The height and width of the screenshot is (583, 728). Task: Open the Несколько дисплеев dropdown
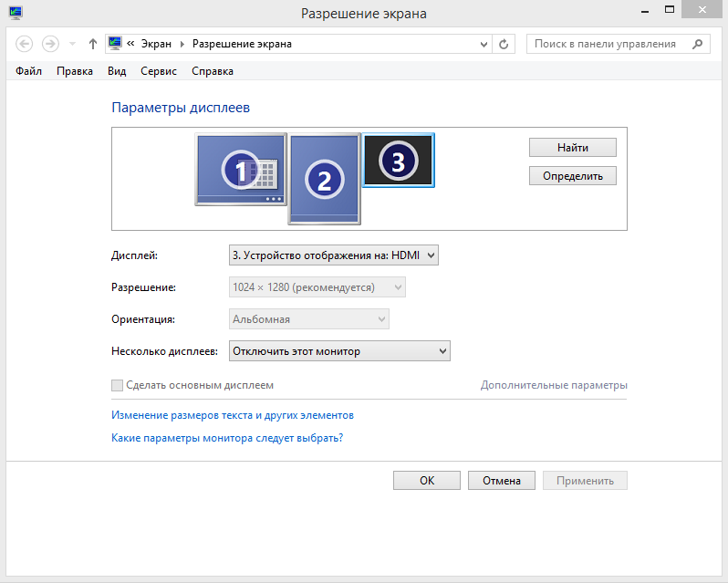pyautogui.click(x=339, y=351)
